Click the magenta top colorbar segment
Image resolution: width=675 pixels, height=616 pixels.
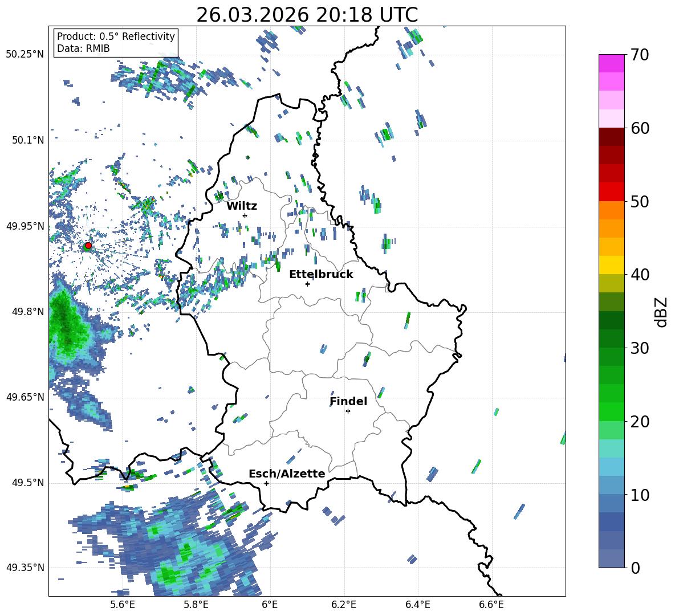click(x=611, y=63)
